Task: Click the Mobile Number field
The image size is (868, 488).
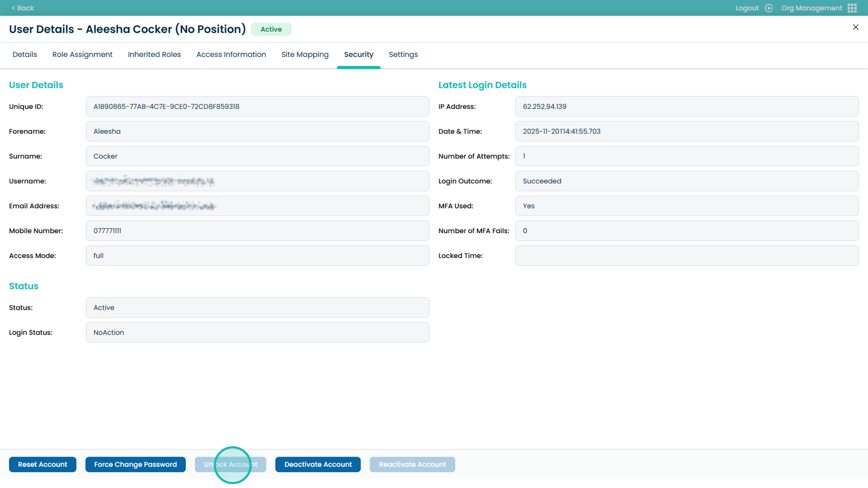Action: pyautogui.click(x=257, y=231)
